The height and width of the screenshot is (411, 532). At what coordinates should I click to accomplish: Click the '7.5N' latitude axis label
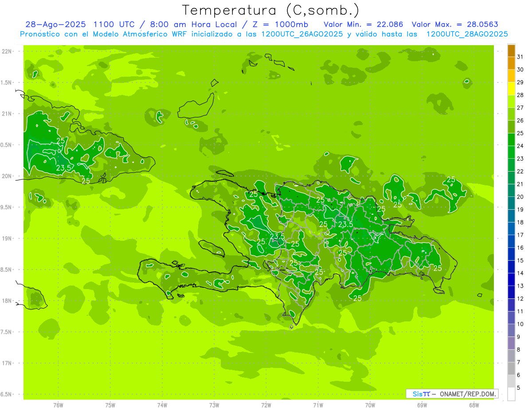point(7,332)
